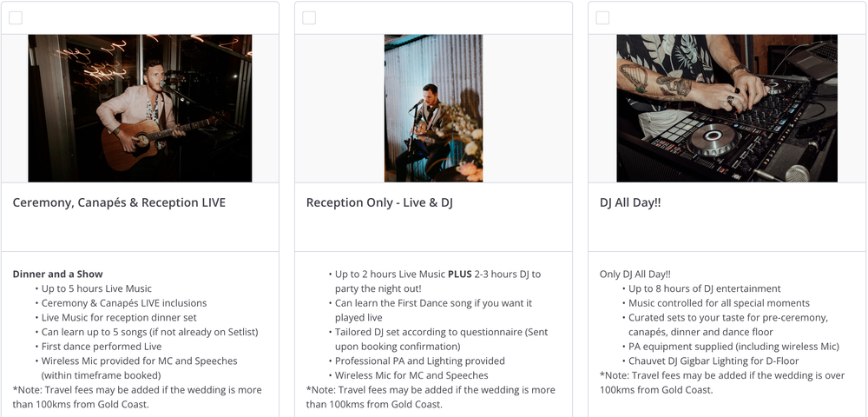Click the Ceremony, Canapés & Reception LIVE title
Screen dimensions: 868x417
pos(119,202)
